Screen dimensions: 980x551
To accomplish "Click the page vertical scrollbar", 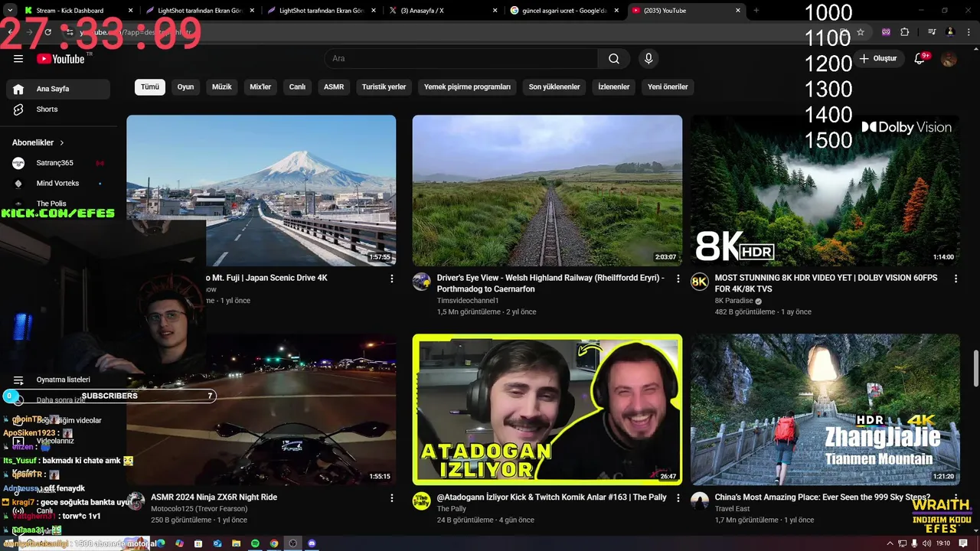I will point(975,370).
